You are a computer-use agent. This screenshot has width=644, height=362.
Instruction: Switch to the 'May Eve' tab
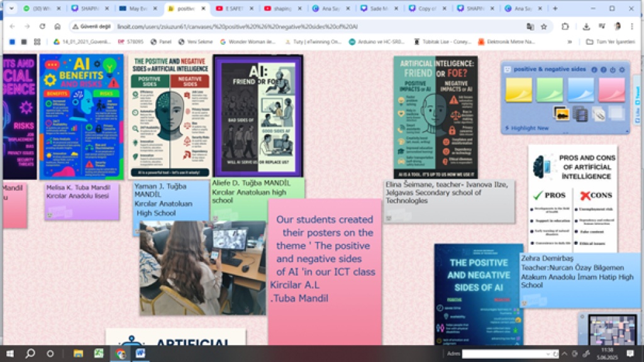[138, 9]
